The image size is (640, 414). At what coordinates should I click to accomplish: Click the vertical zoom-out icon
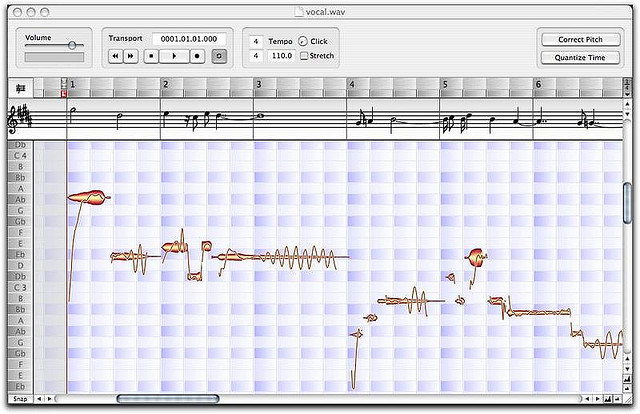(x=627, y=389)
